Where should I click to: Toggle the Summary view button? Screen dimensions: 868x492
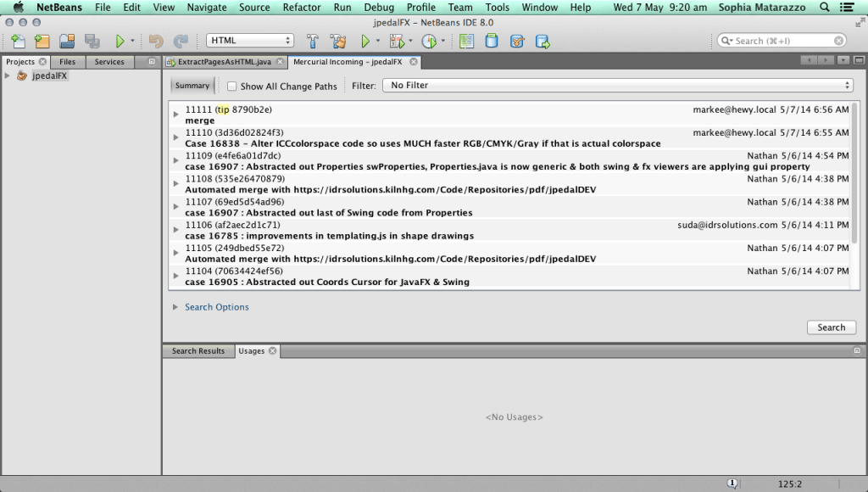click(x=192, y=86)
